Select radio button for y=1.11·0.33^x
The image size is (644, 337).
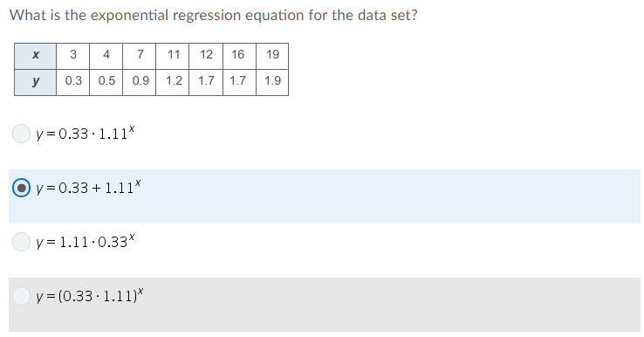[x=21, y=242]
